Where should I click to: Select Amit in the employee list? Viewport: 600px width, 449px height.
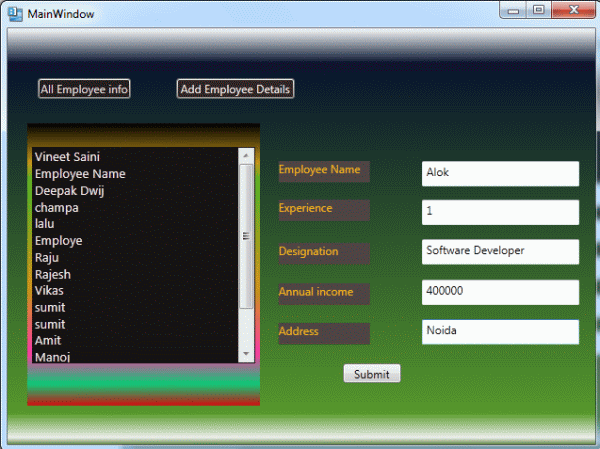click(x=135, y=340)
